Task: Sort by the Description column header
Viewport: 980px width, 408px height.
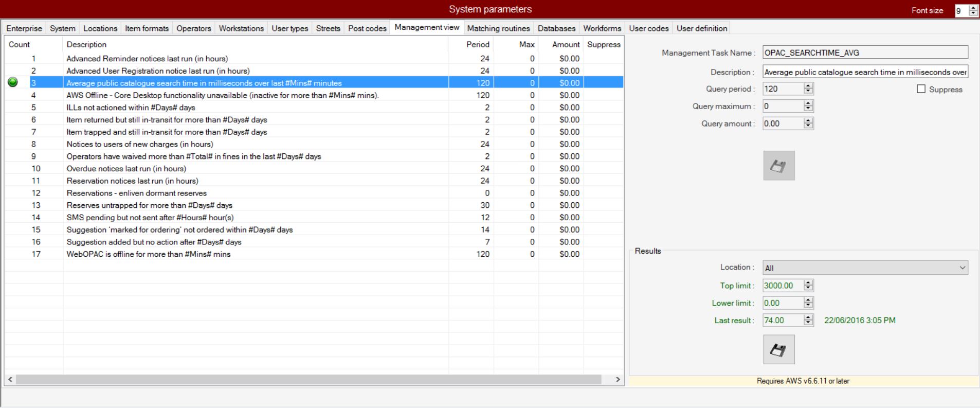Action: tap(256, 45)
